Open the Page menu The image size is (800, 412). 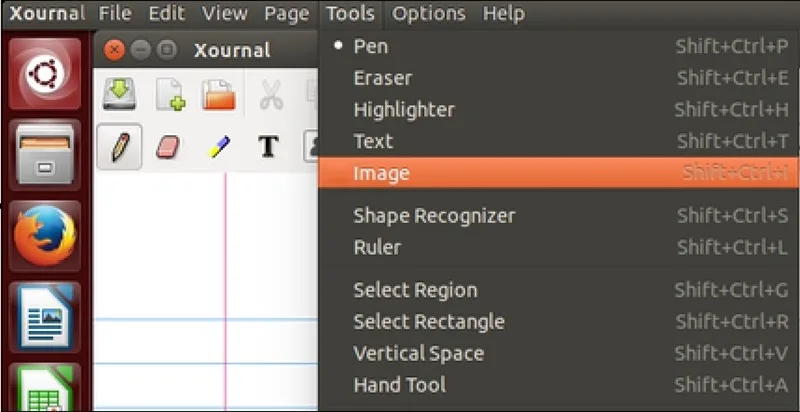coord(286,14)
